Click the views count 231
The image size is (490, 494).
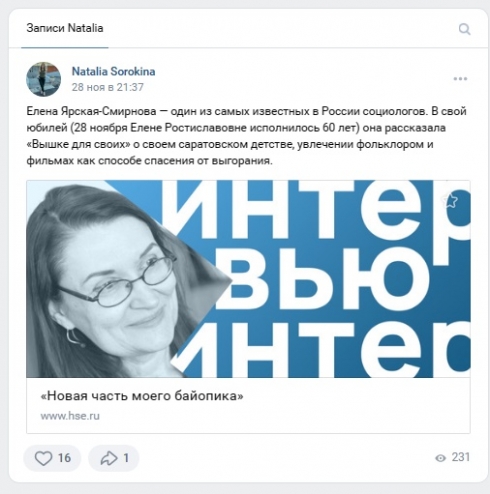(x=461, y=457)
